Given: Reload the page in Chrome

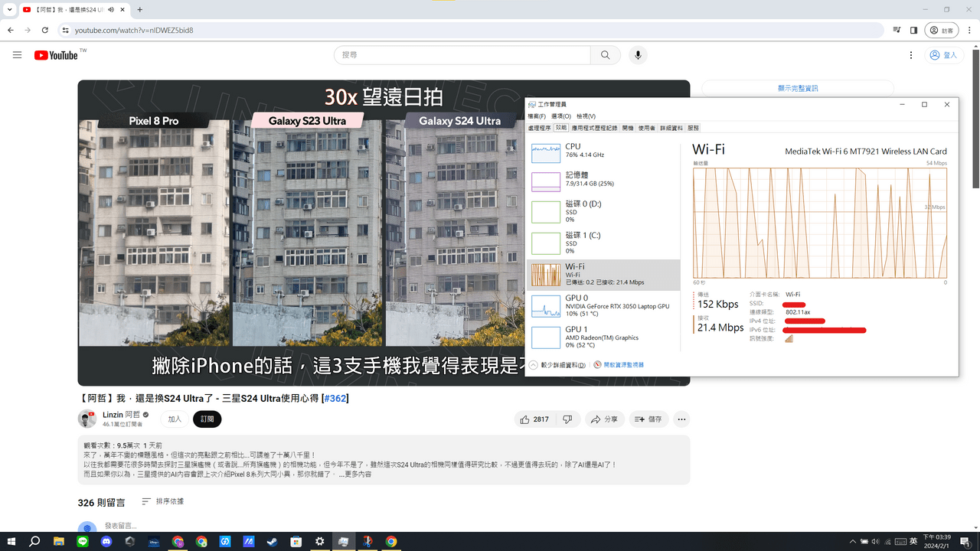Looking at the screenshot, I should pyautogui.click(x=45, y=31).
